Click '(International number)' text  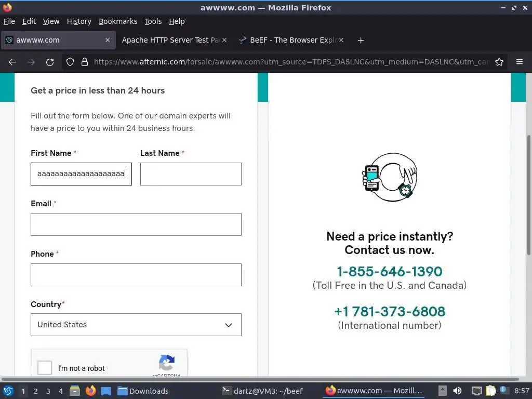point(390,325)
